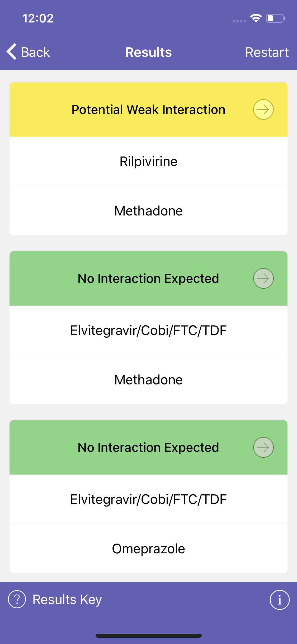Screen dimensions: 297x644
Task: Open the info circle icon
Action: 280,600
